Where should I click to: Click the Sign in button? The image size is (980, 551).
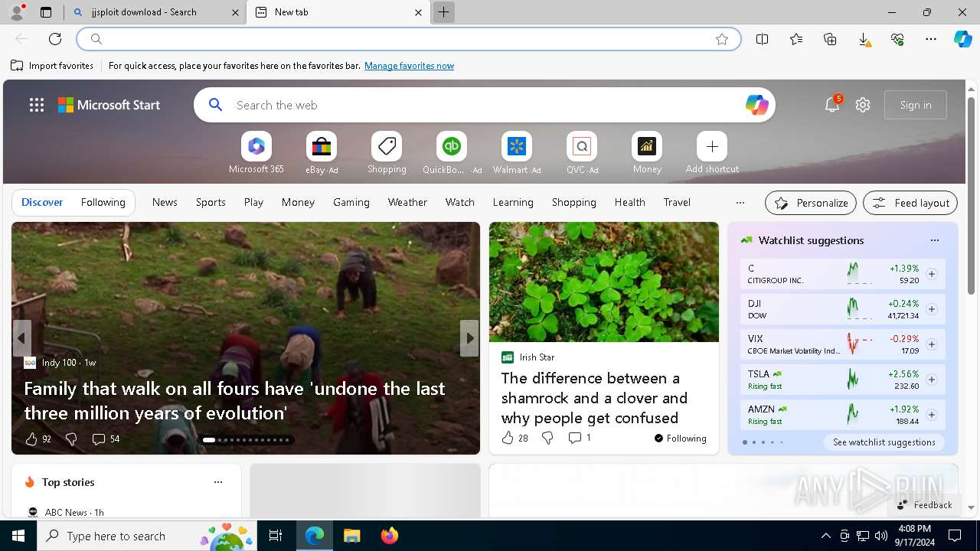pyautogui.click(x=916, y=105)
